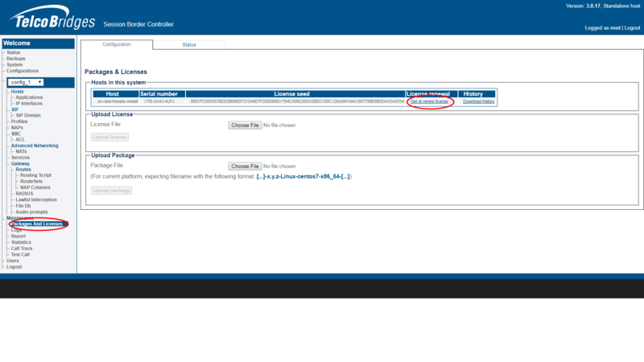644x362 pixels.
Task: Click the Version 3.0.17 text
Action: 583,6
